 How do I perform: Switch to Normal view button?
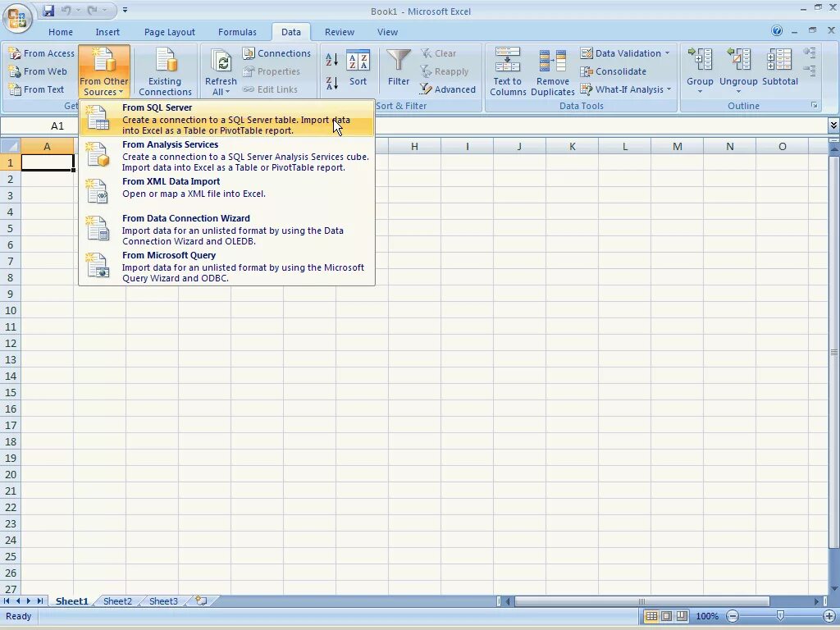[651, 616]
